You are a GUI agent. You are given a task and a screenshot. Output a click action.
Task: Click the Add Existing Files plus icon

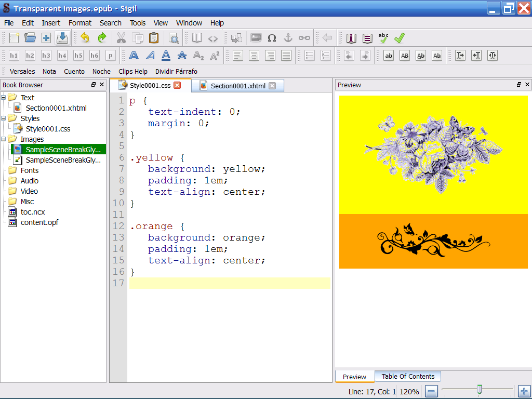click(x=46, y=38)
